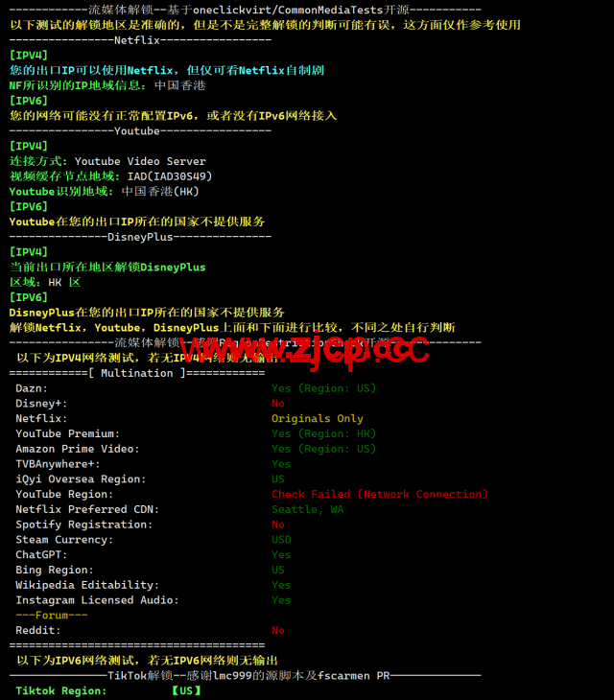Click the 'Instagram Licensed Audio:' label

tap(97, 600)
